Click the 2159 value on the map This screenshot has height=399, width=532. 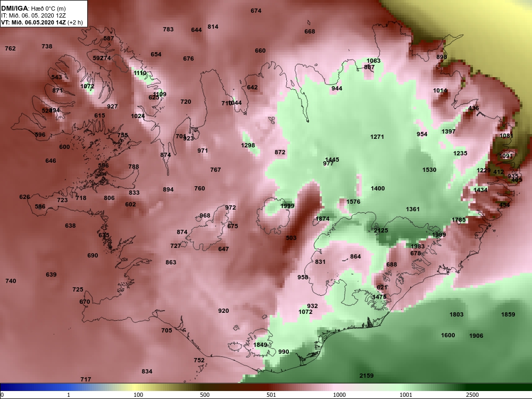[x=367, y=376]
